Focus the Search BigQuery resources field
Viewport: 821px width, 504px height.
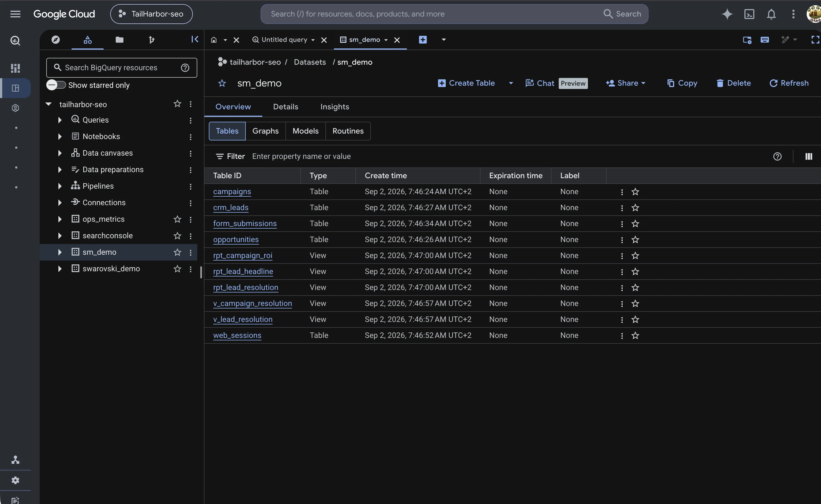pos(122,68)
